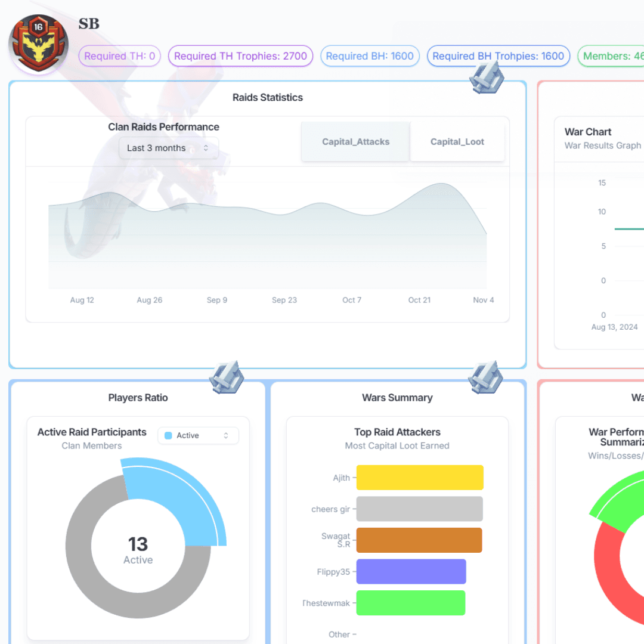644x644 pixels.
Task: Click the green Members badge
Action: [x=608, y=56]
